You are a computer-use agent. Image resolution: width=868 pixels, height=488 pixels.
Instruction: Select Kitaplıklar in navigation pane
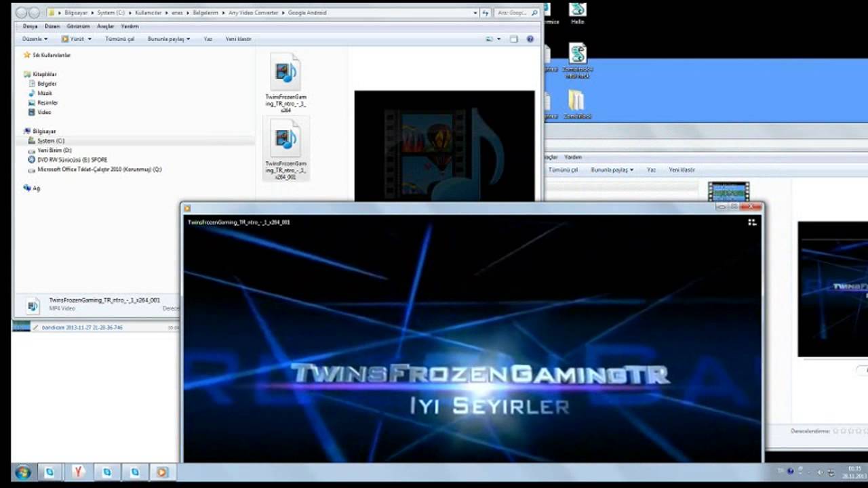pyautogui.click(x=41, y=74)
